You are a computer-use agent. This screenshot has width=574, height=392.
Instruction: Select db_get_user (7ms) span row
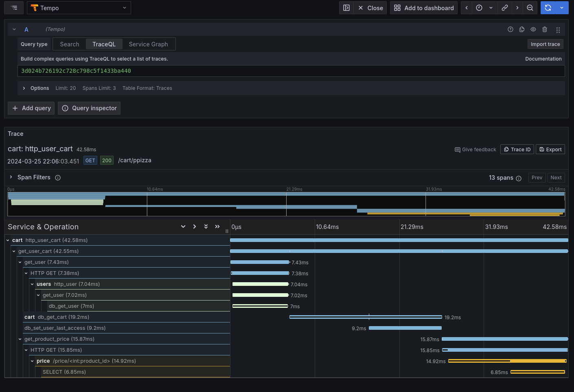139,306
